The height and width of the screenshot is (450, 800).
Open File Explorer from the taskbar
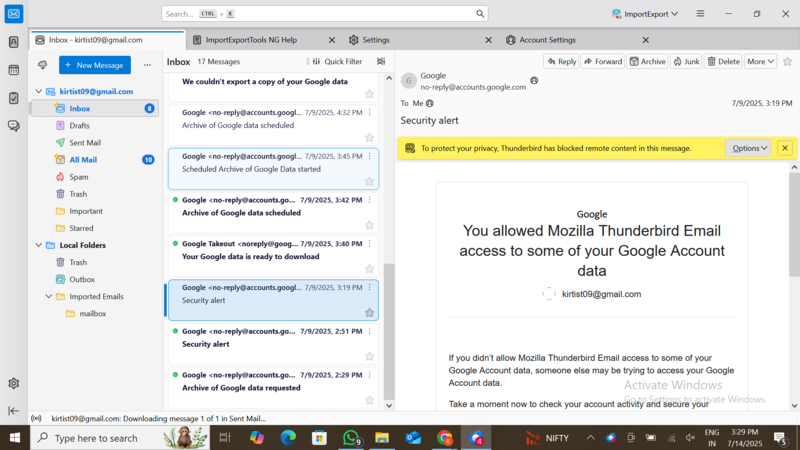click(382, 438)
